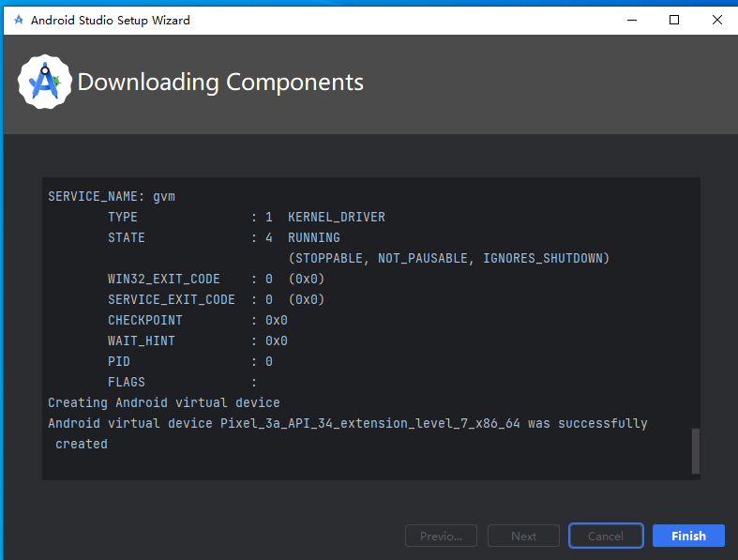Click the small Android Studio title bar icon

[19, 20]
